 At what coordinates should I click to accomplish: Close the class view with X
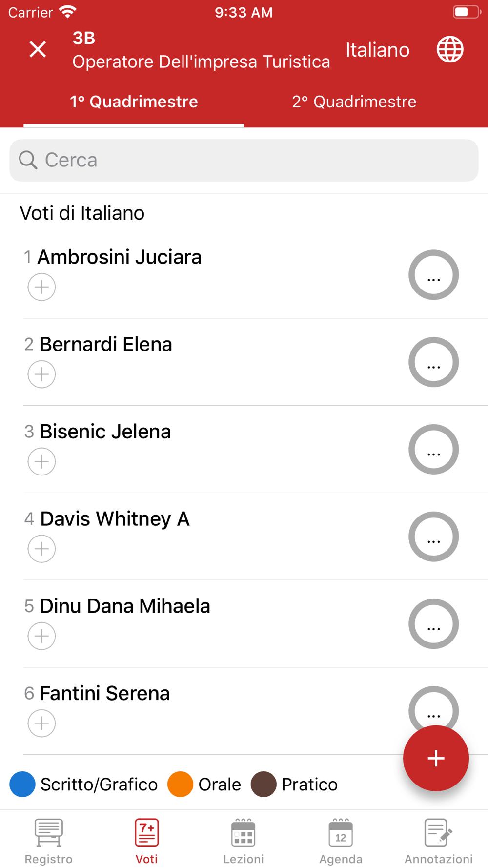[38, 49]
